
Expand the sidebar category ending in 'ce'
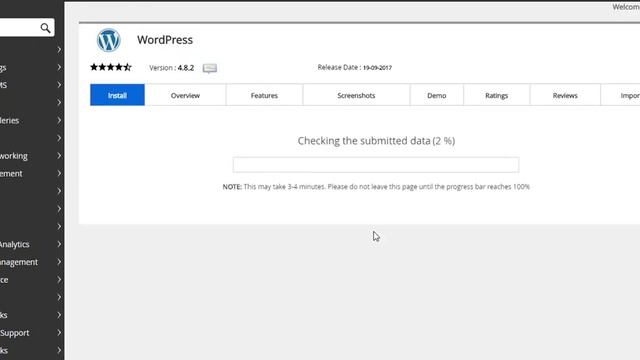point(32,280)
